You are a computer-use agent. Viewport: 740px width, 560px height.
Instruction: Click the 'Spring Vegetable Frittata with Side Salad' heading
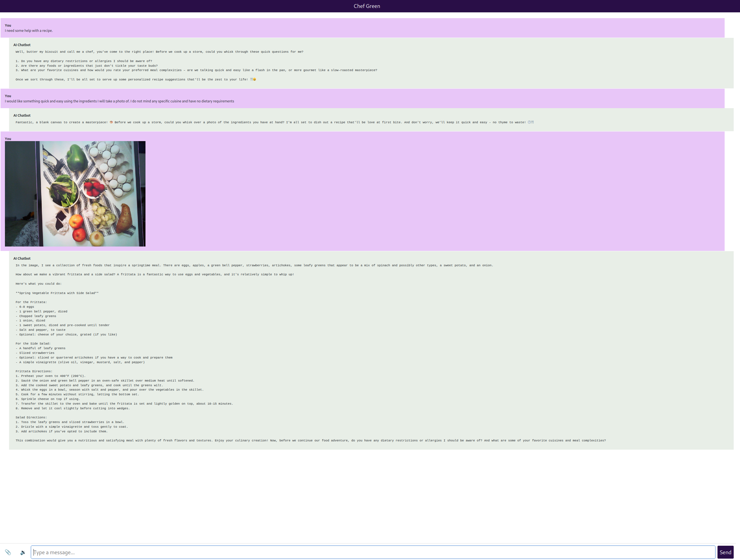click(57, 293)
